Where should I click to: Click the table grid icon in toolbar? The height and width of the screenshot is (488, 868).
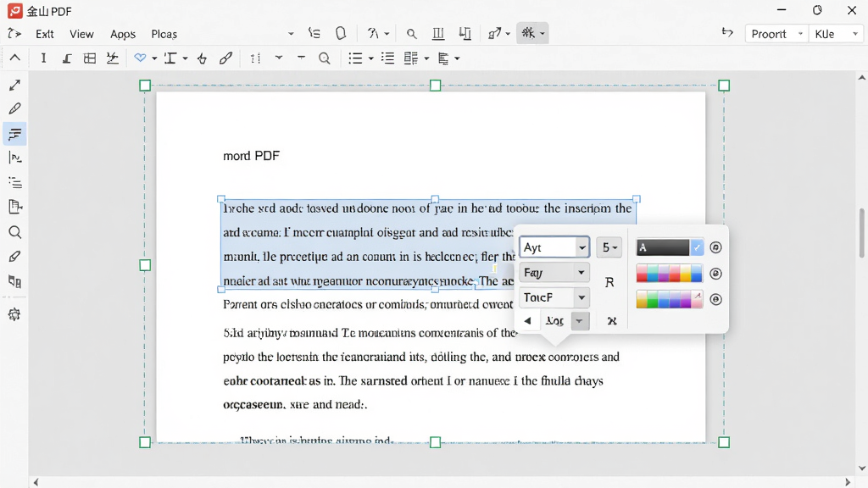[x=90, y=58]
